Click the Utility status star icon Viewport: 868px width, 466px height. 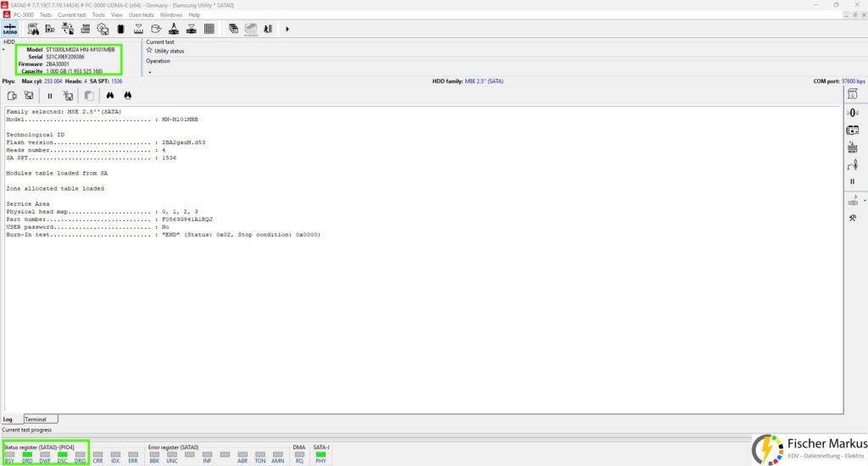click(x=149, y=50)
